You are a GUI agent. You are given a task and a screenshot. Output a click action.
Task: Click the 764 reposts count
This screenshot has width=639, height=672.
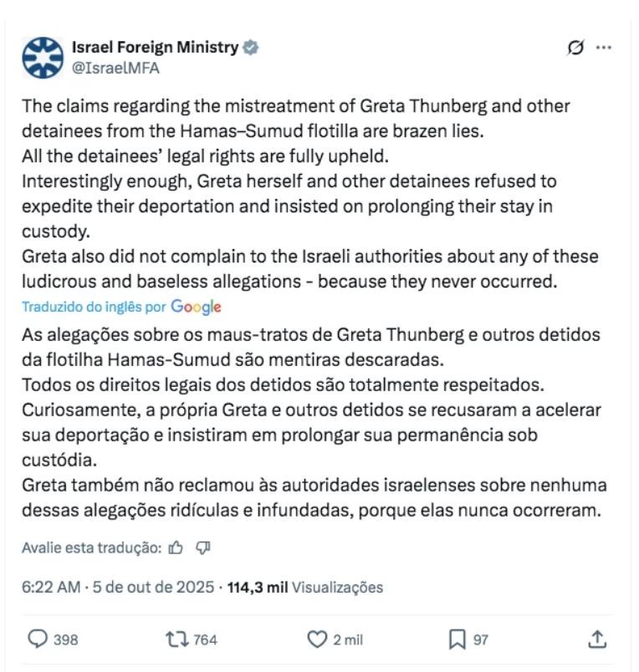(205, 639)
